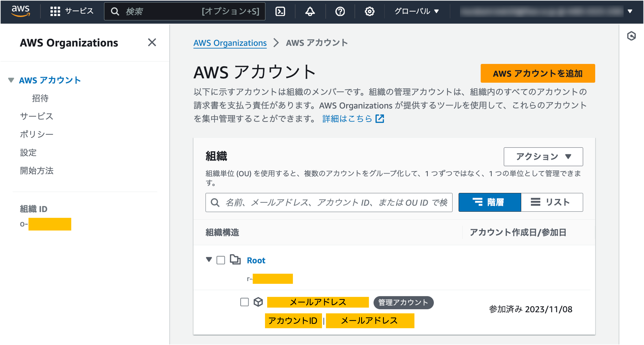Tick the management account checkbox
The image size is (644, 345).
coord(244,302)
